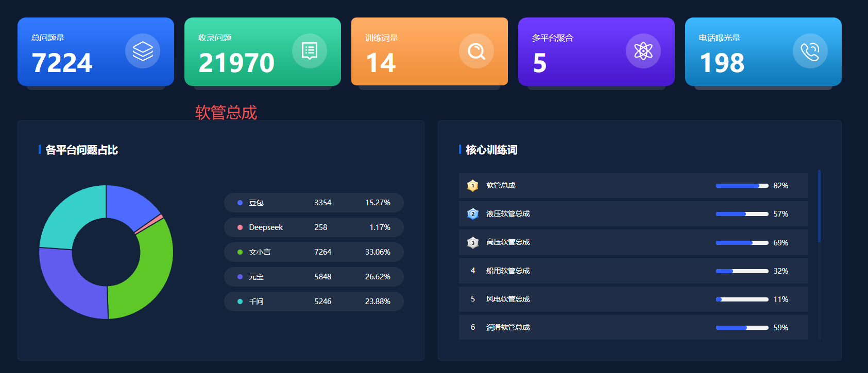Click the atom icon on 多平台聚合 card
Image resolution: width=868 pixels, height=373 pixels.
pyautogui.click(x=643, y=51)
